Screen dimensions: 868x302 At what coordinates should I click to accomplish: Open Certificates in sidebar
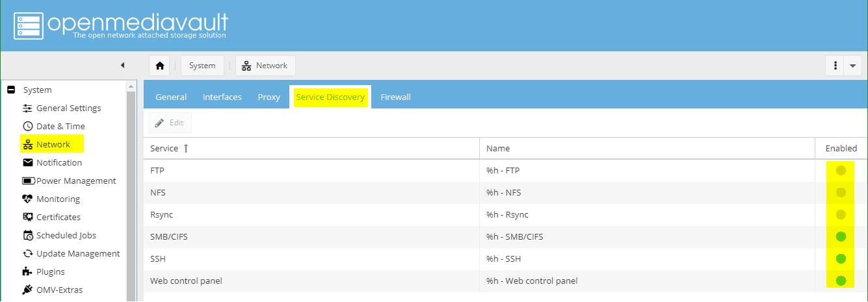pyautogui.click(x=59, y=218)
